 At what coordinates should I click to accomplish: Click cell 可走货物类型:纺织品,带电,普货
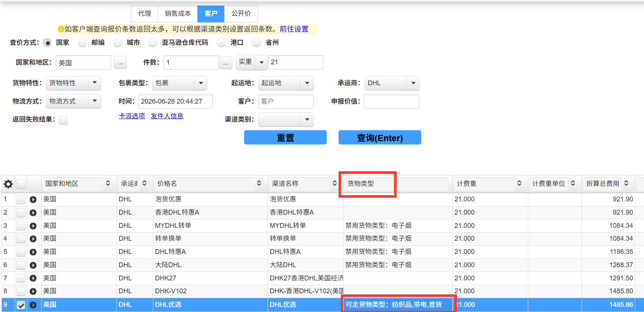pos(398,305)
